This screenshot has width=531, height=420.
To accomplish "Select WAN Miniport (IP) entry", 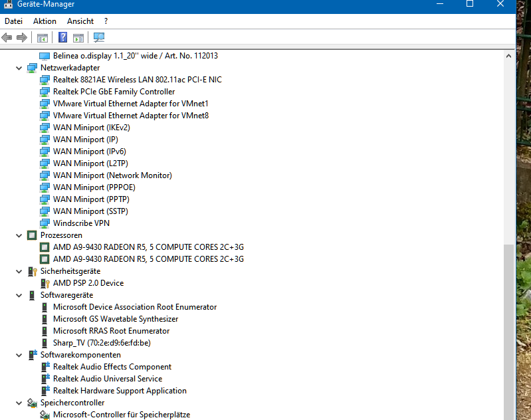I will click(x=86, y=139).
